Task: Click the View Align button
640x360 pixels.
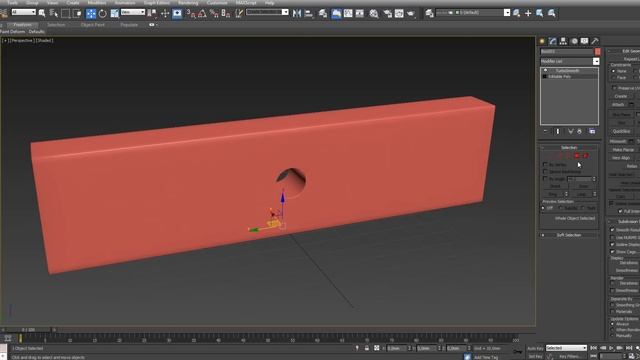Action: pyautogui.click(x=621, y=158)
